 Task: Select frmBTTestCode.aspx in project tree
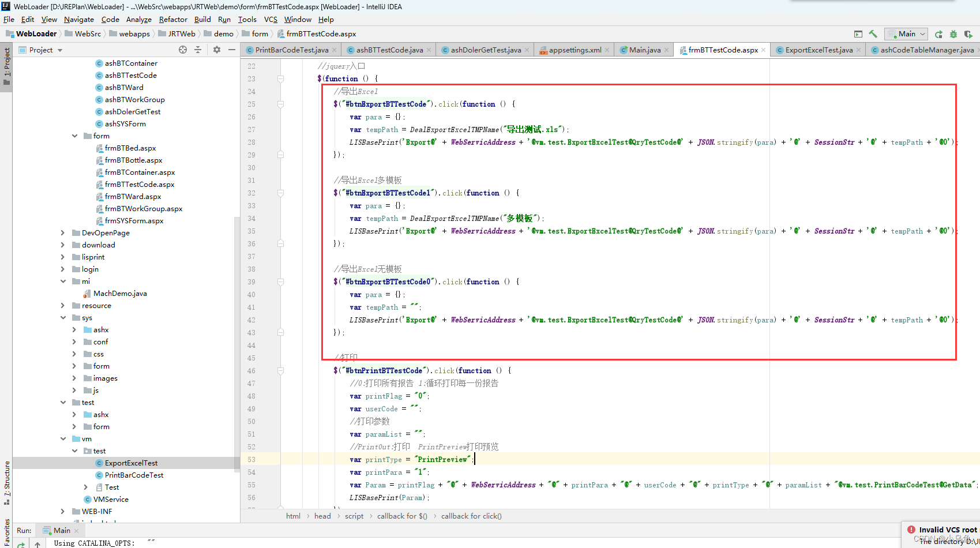[x=139, y=185]
